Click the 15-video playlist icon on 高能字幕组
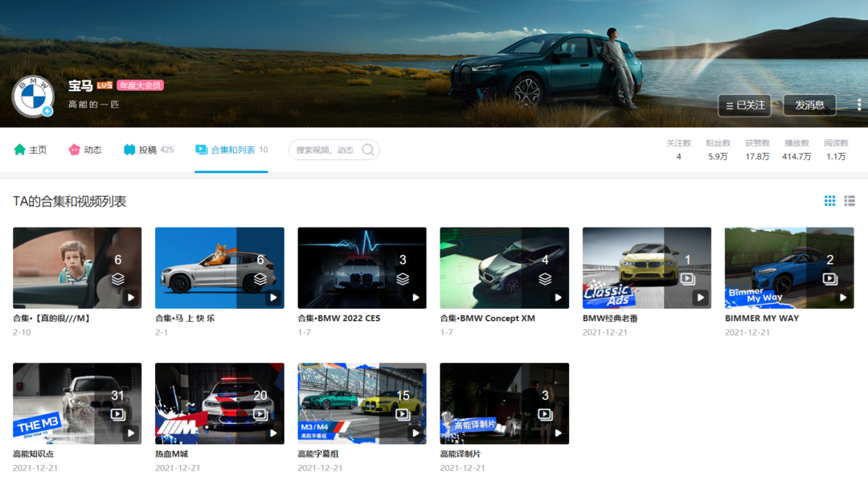 403,414
